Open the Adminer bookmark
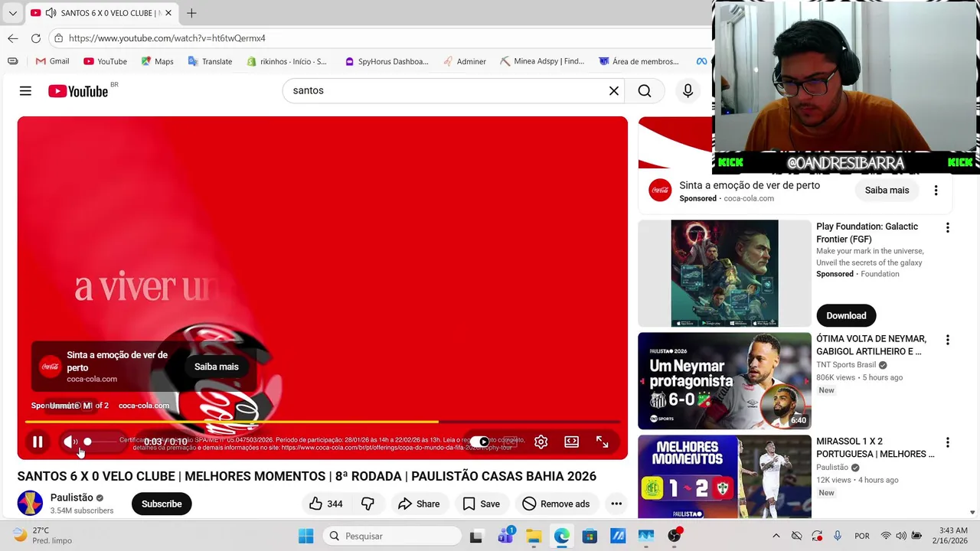Viewport: 980px width, 551px height. (464, 61)
